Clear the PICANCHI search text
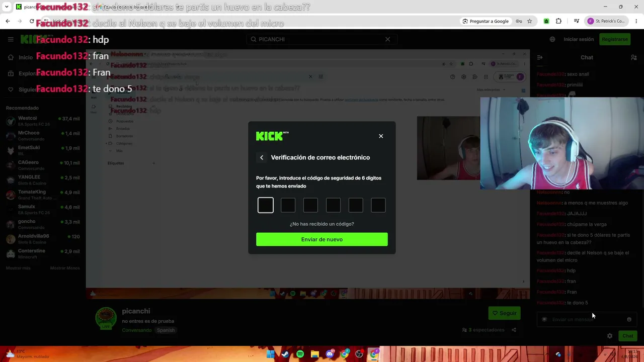The height and width of the screenshot is (362, 644). (387, 39)
